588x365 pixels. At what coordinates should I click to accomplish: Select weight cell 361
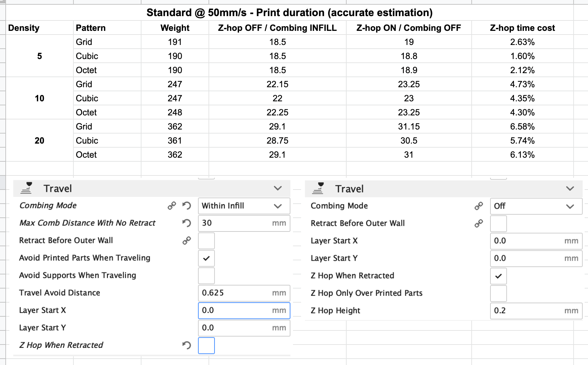tap(175, 141)
